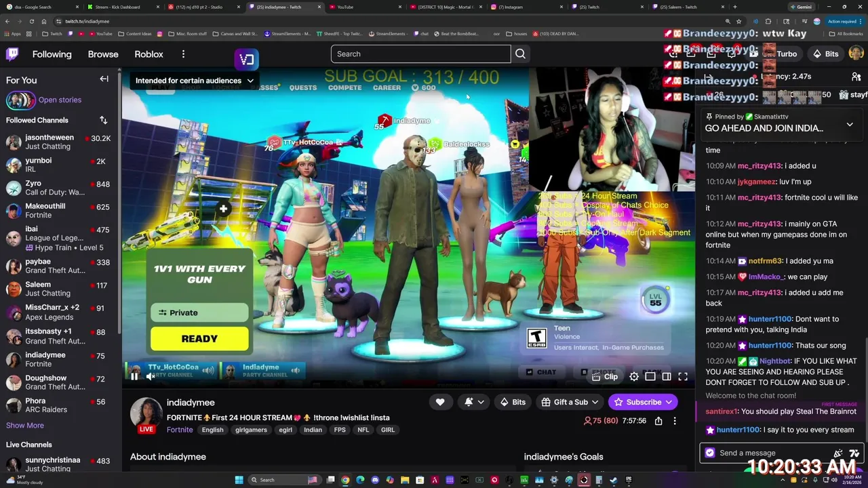The height and width of the screenshot is (488, 868).
Task: Show more followed channels
Action: point(25,426)
